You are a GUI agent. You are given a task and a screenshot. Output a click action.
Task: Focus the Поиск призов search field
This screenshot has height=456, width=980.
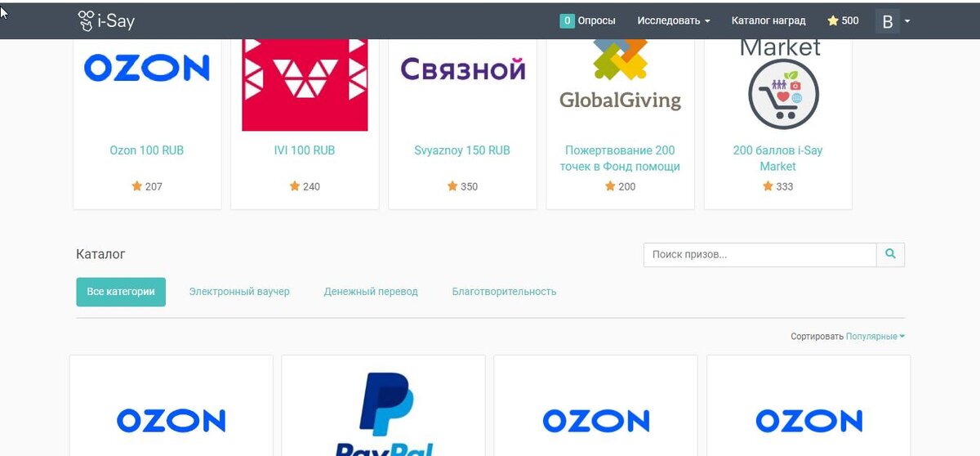point(759,255)
